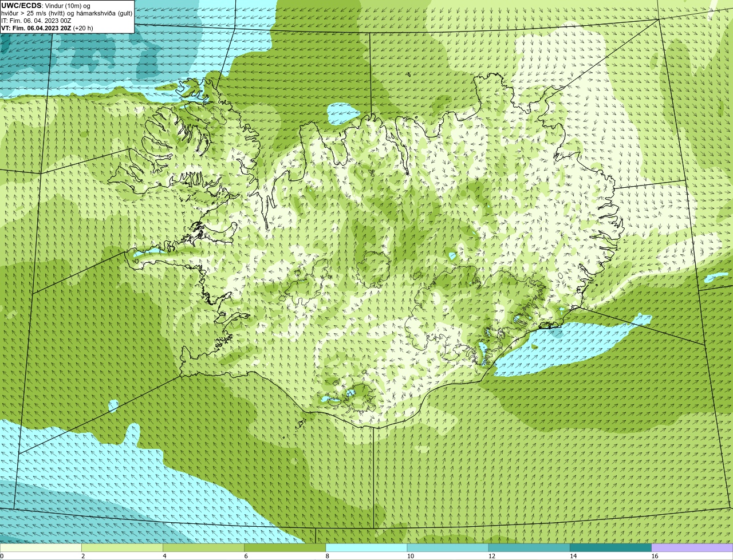
Task: Click the 'IT: Fim. 06. 04. 2023 00Z' line
Action: pos(36,21)
